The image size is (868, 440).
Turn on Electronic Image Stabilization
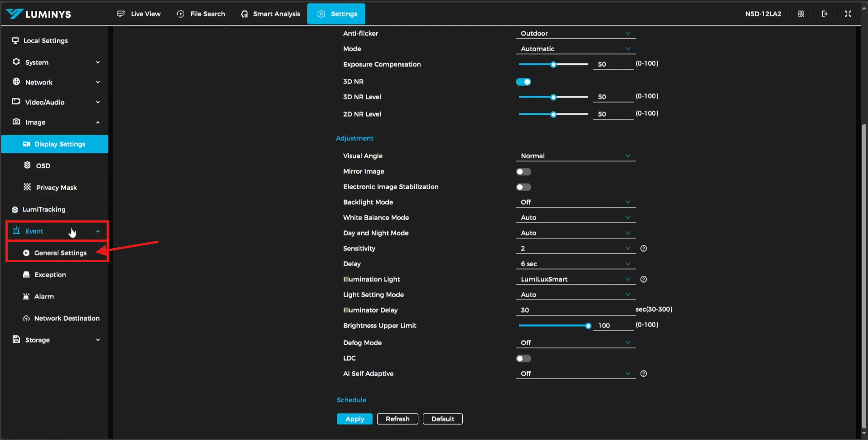(x=524, y=187)
